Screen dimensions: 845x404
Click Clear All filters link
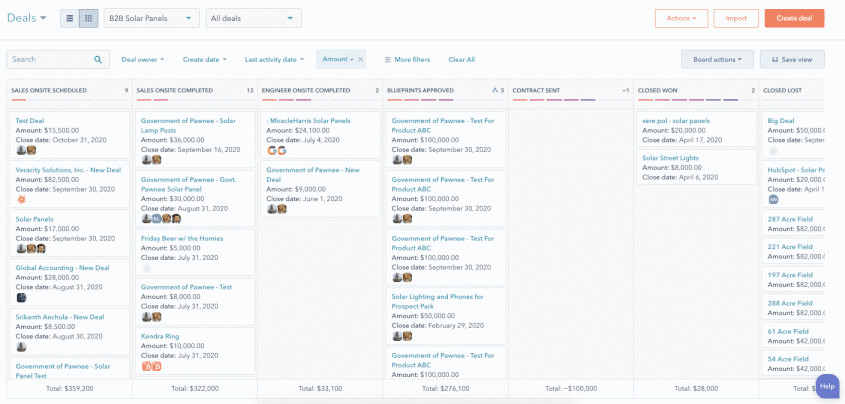tap(461, 60)
